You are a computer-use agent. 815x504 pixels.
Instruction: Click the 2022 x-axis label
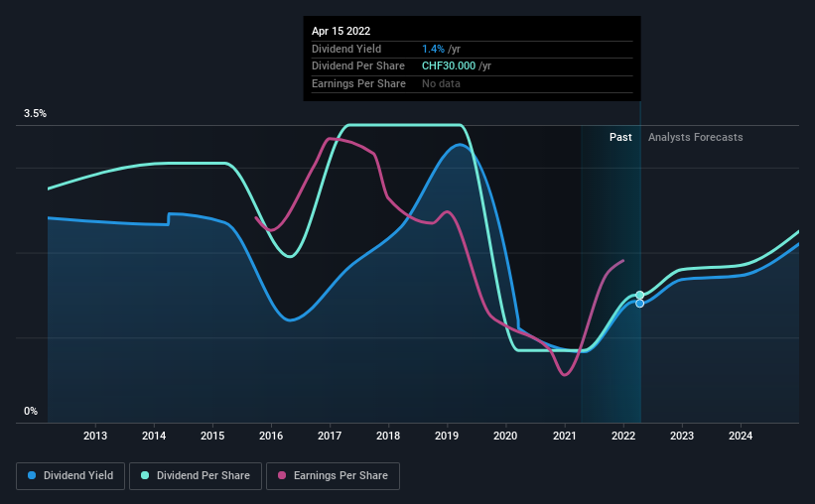623,436
